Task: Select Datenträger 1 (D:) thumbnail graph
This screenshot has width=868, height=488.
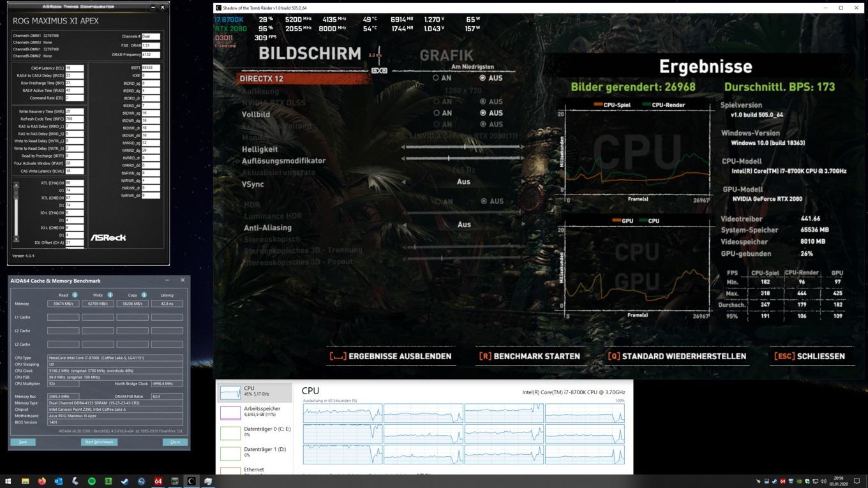Action: [x=230, y=453]
